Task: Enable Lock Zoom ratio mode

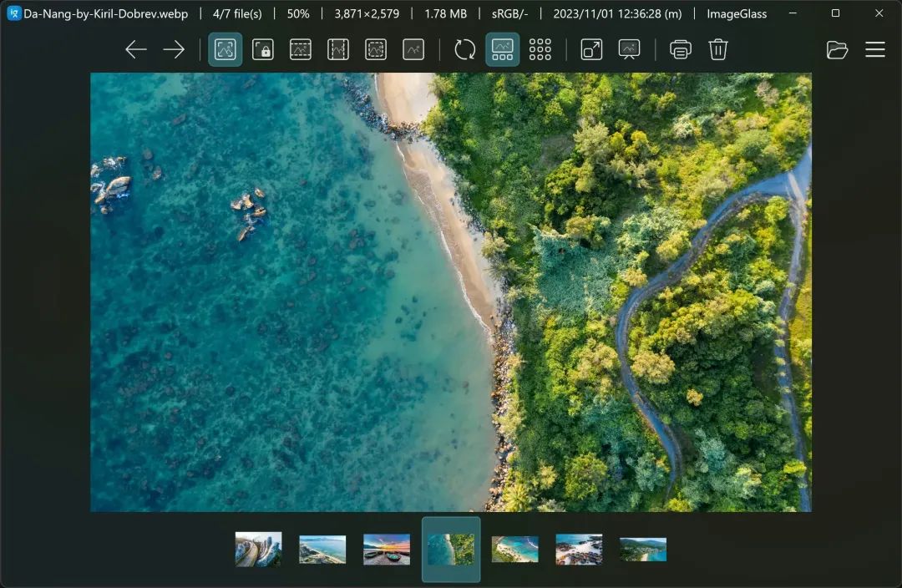Action: click(x=263, y=50)
